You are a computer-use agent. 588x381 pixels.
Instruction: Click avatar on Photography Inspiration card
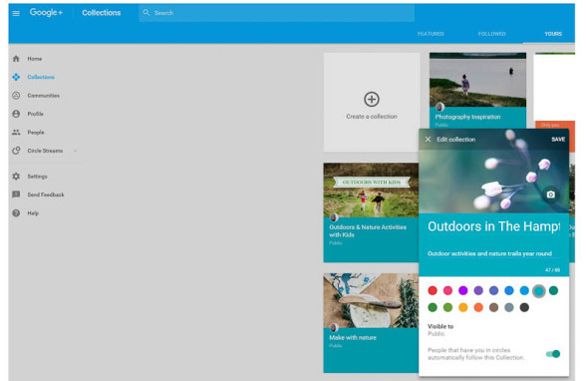tap(440, 107)
